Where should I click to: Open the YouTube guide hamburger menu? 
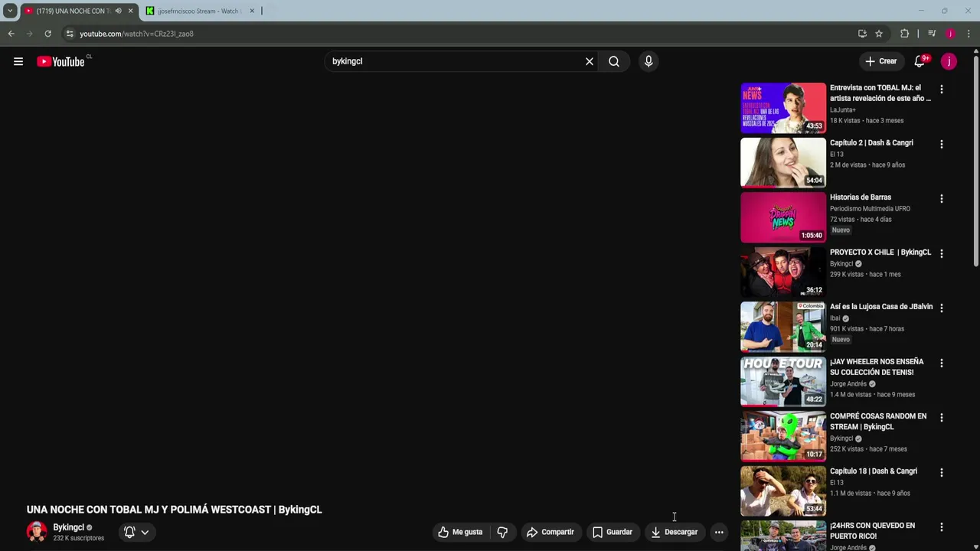click(18, 61)
